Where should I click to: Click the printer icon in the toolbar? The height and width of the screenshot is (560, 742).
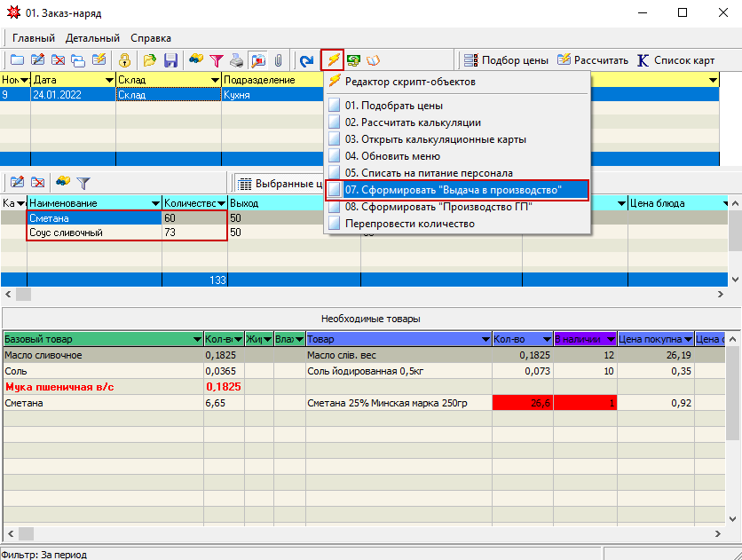(x=237, y=60)
